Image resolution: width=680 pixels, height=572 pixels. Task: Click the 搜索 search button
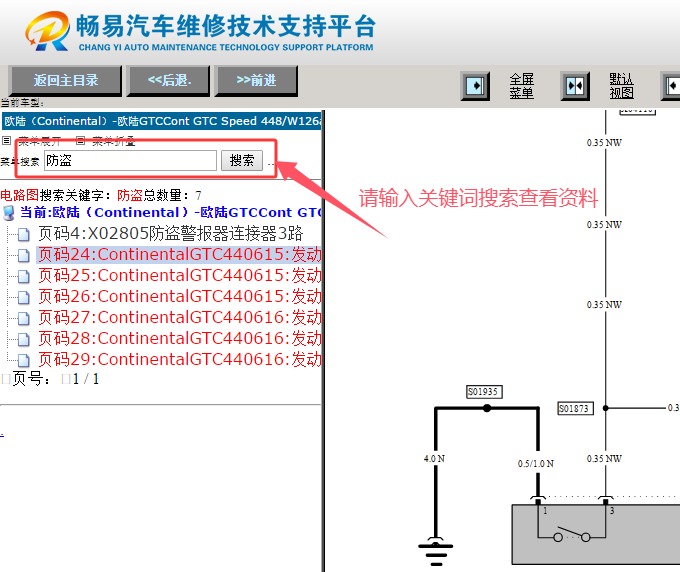tap(242, 160)
